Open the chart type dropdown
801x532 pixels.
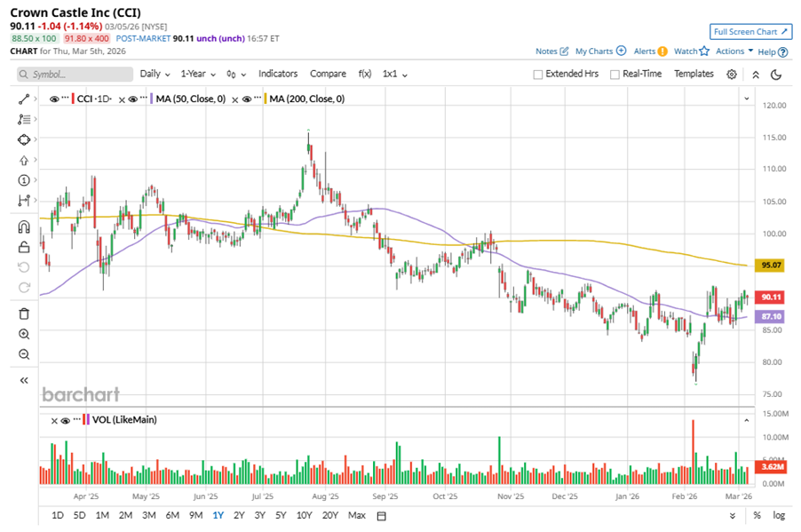[236, 75]
